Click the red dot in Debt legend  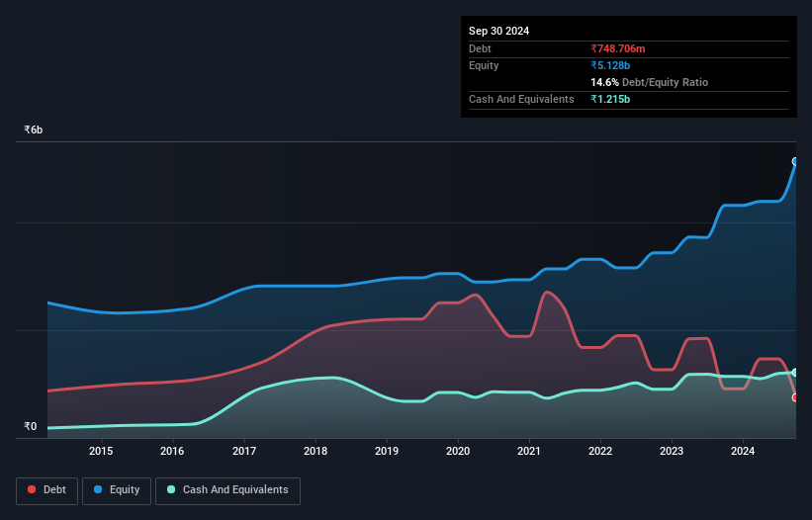pyautogui.click(x=33, y=490)
